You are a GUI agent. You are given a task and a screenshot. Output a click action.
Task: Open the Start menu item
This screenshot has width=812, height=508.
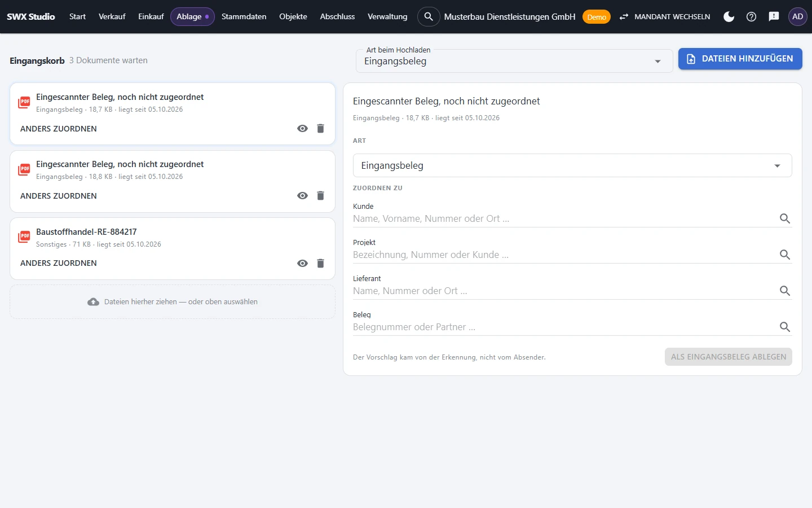click(x=77, y=17)
